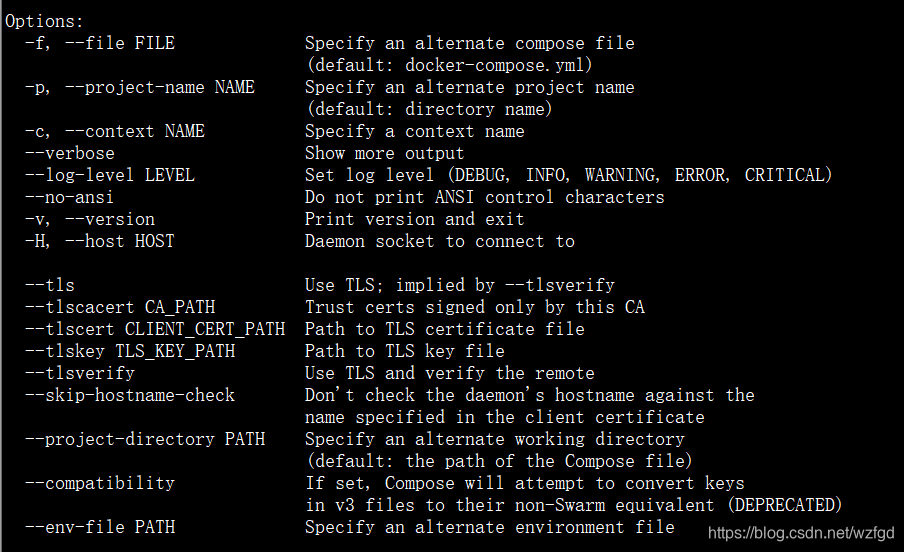
Task: Select the "--no-ansi" option text
Action: click(x=69, y=197)
